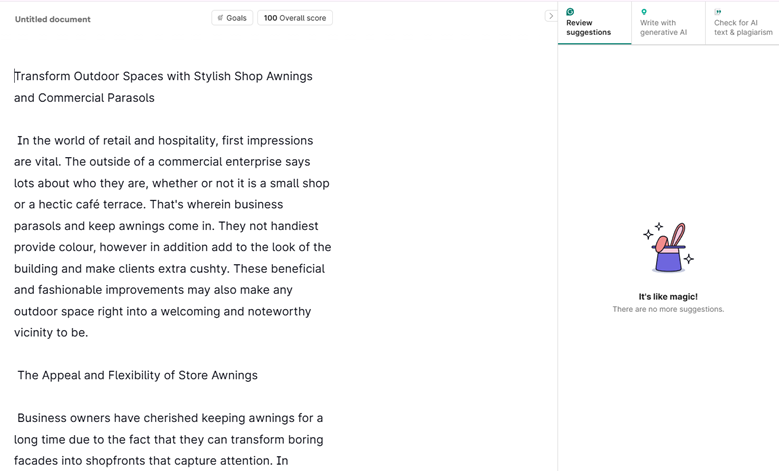Image resolution: width=779 pixels, height=471 pixels.
Task: Click the "Transform Outdoor Spaces" title line
Action: pyautogui.click(x=163, y=76)
